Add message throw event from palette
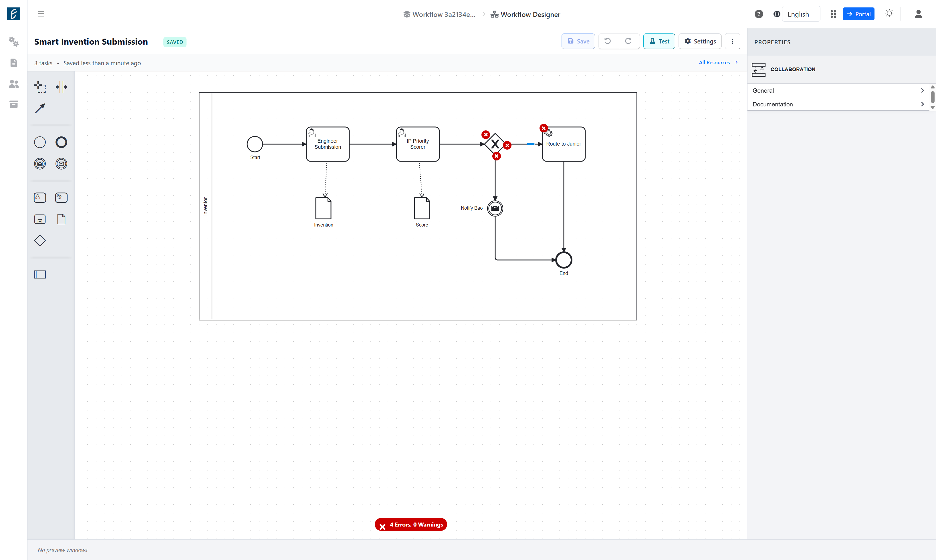Viewport: 936px width, 560px height. pos(40,164)
